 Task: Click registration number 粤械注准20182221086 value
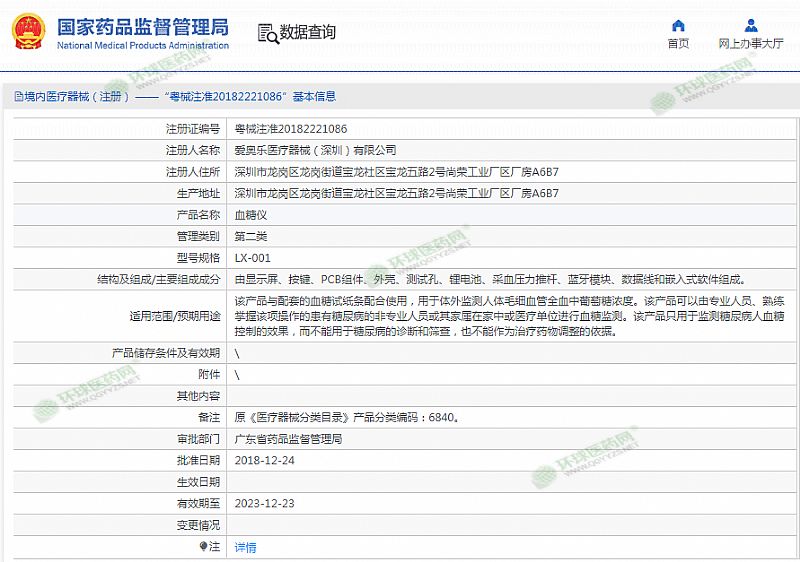click(x=291, y=129)
